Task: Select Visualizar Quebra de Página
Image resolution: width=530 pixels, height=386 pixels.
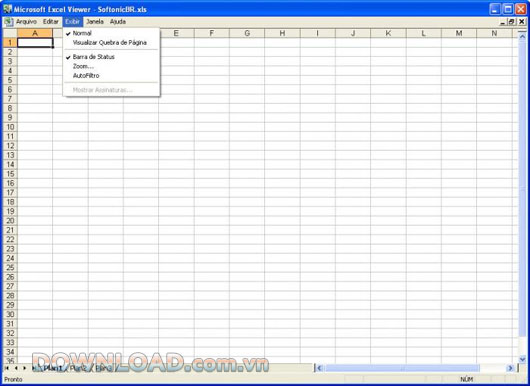Action: (x=112, y=43)
